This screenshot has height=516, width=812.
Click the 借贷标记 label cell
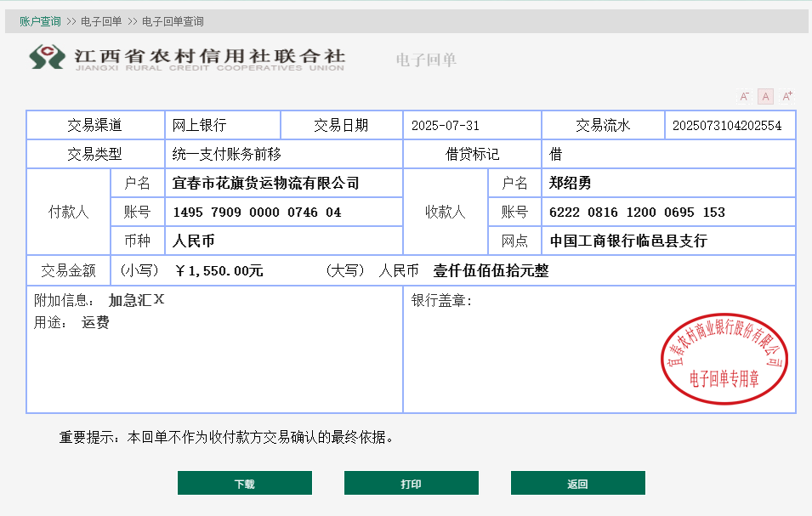click(472, 154)
